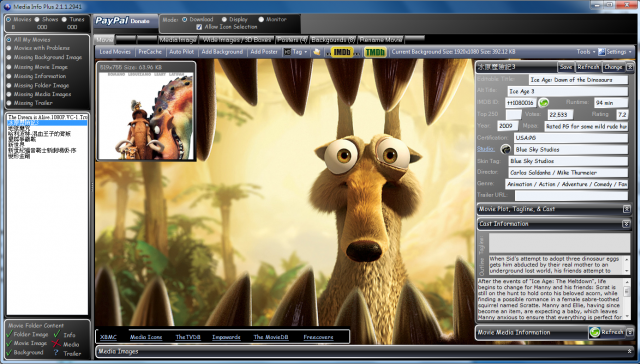Image resolution: width=640 pixels, height=364 pixels.
Task: Switch to Media Image tab
Action: click(x=178, y=40)
